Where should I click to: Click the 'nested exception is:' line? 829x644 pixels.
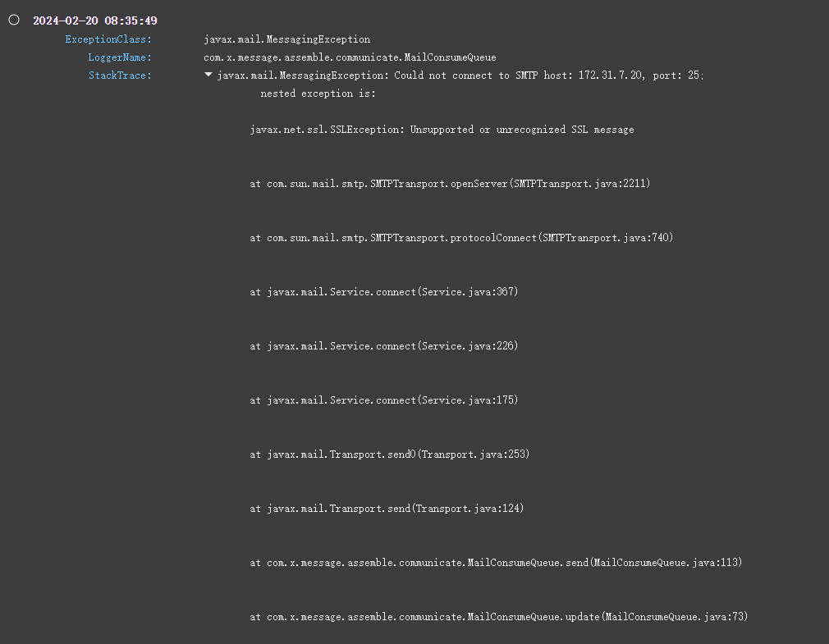318,94
